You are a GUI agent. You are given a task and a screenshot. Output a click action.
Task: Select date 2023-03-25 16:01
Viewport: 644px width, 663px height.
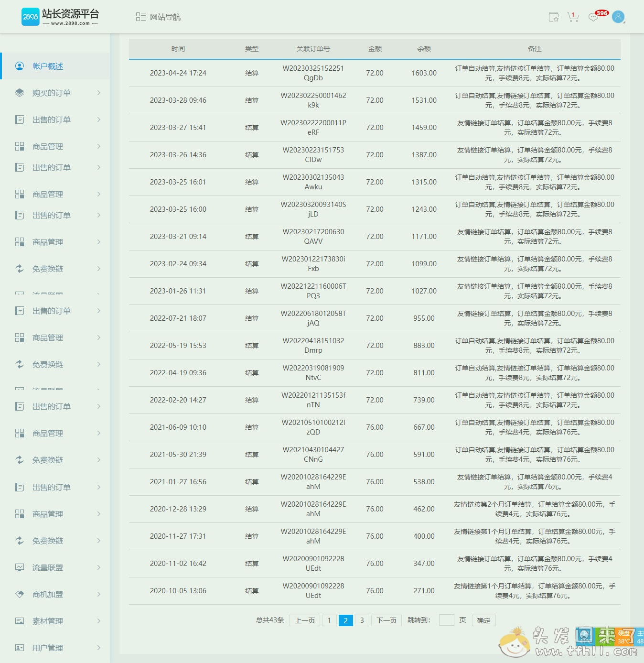tap(178, 182)
